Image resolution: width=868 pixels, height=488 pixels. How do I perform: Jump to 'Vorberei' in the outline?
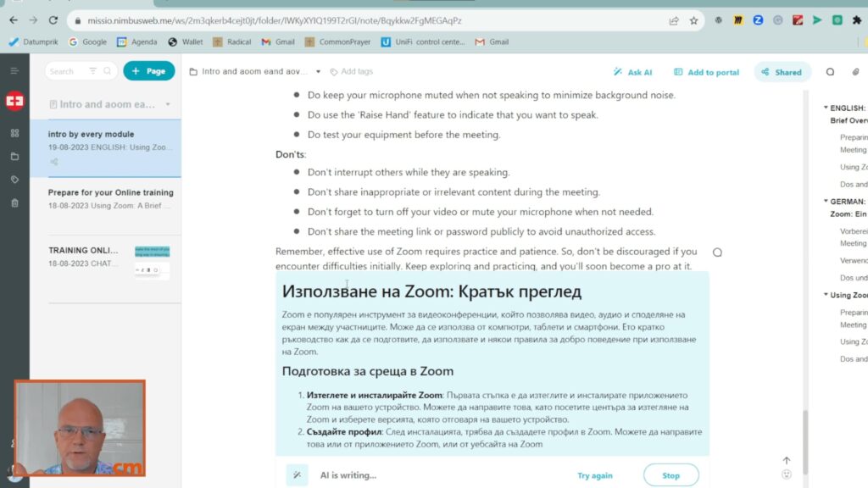pos(853,230)
